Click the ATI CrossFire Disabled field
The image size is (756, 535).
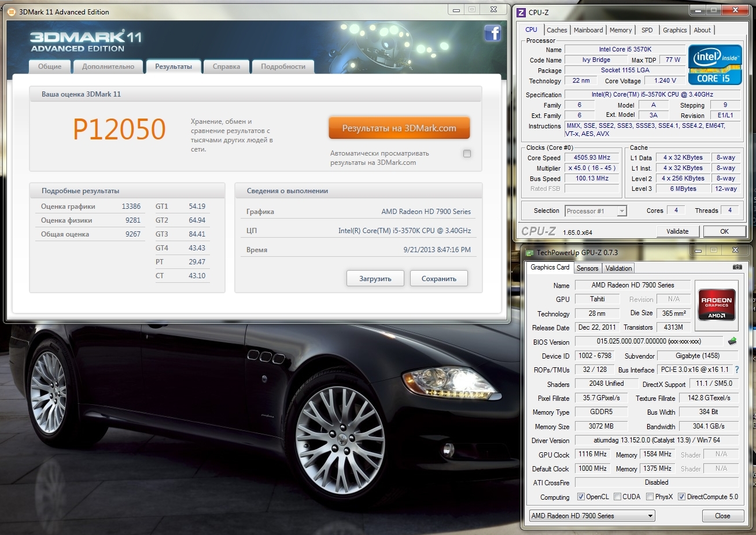(x=657, y=482)
